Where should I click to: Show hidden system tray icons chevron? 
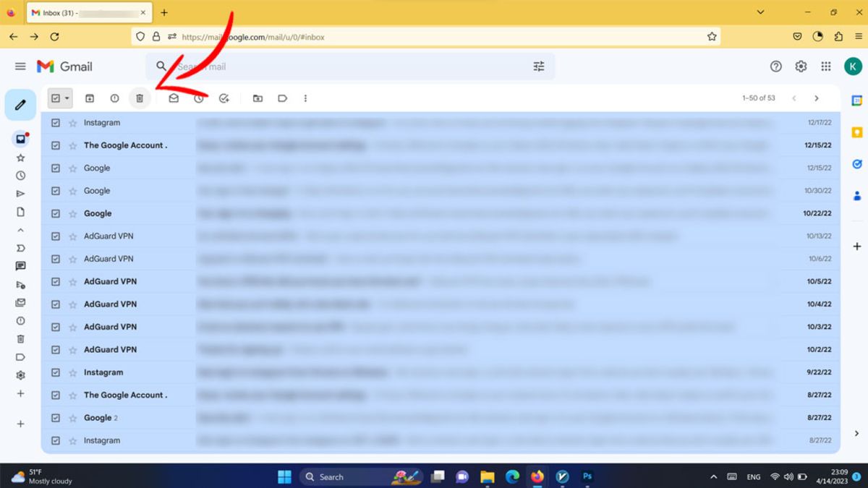tap(714, 477)
